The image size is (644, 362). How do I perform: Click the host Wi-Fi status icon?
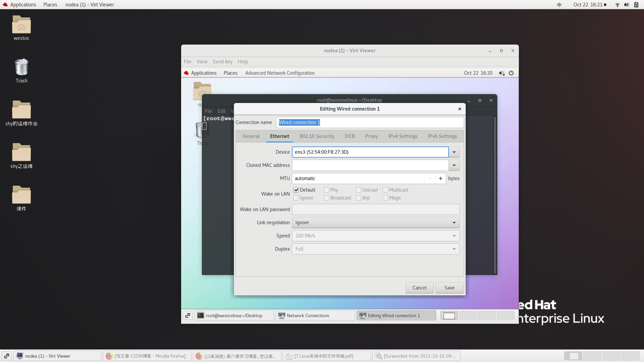617,5
